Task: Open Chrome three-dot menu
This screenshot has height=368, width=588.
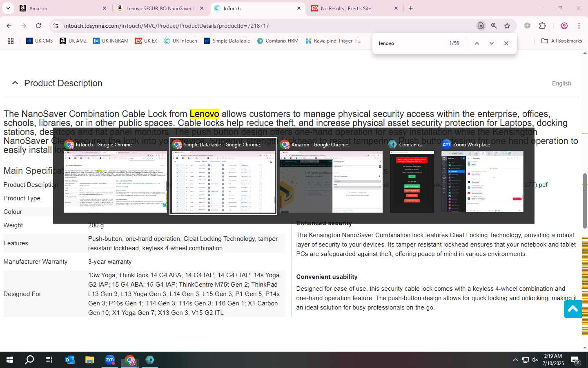Action: tap(579, 26)
